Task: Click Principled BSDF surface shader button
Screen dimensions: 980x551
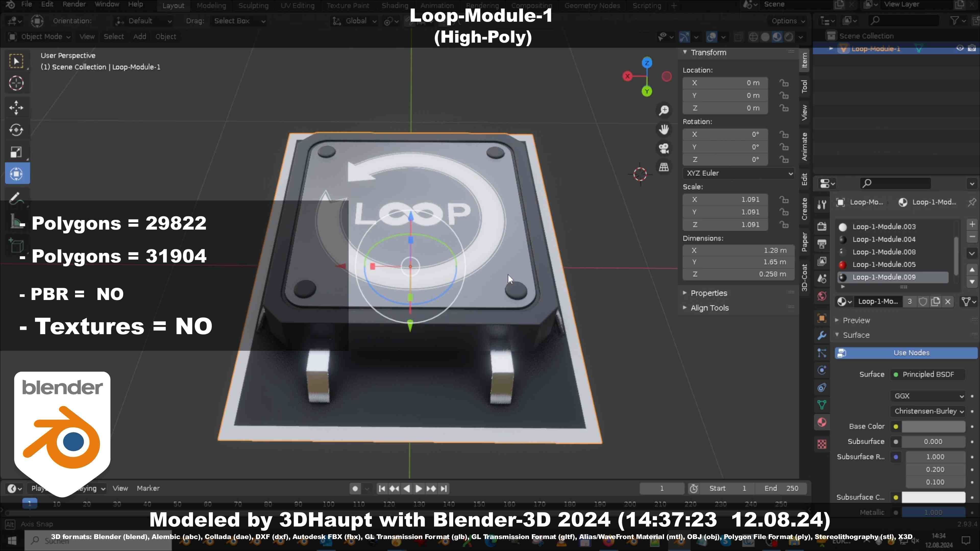Action: (928, 374)
